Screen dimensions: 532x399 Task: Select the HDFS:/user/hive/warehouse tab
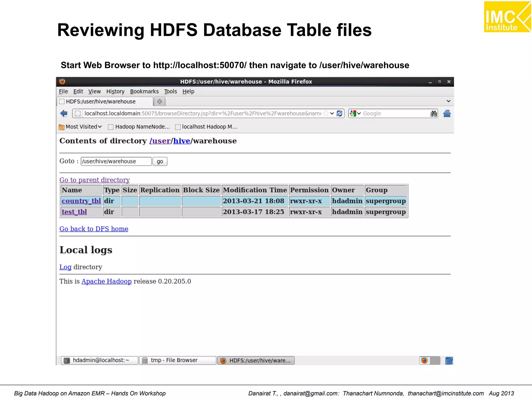(x=105, y=101)
